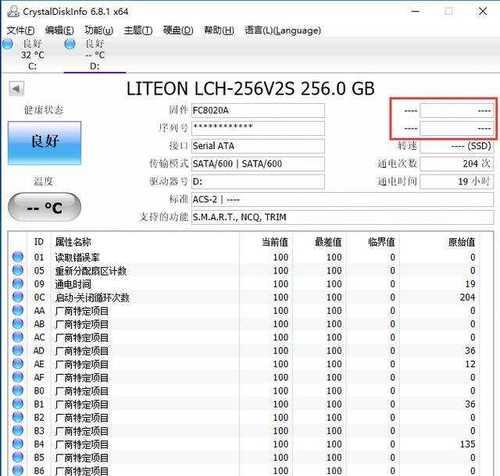The image size is (500, 476).
Task: Click the drive letter field D:
Action: (x=258, y=182)
